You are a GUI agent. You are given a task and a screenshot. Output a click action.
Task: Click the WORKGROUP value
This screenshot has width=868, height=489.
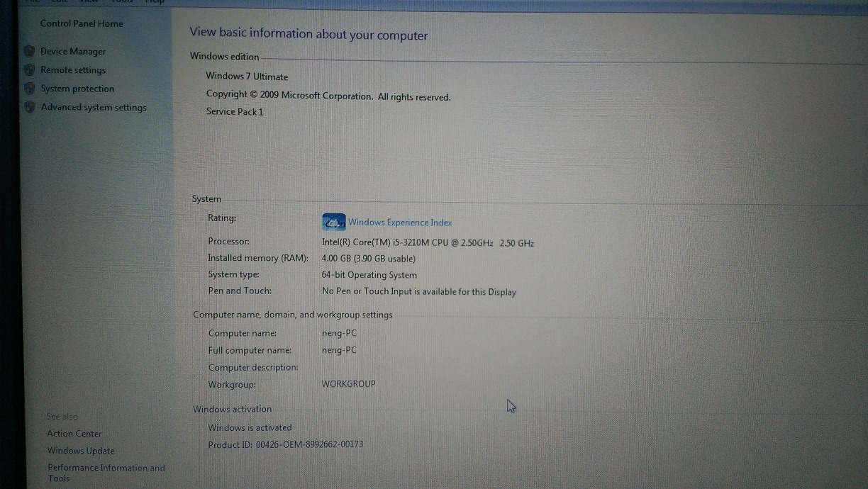(349, 384)
